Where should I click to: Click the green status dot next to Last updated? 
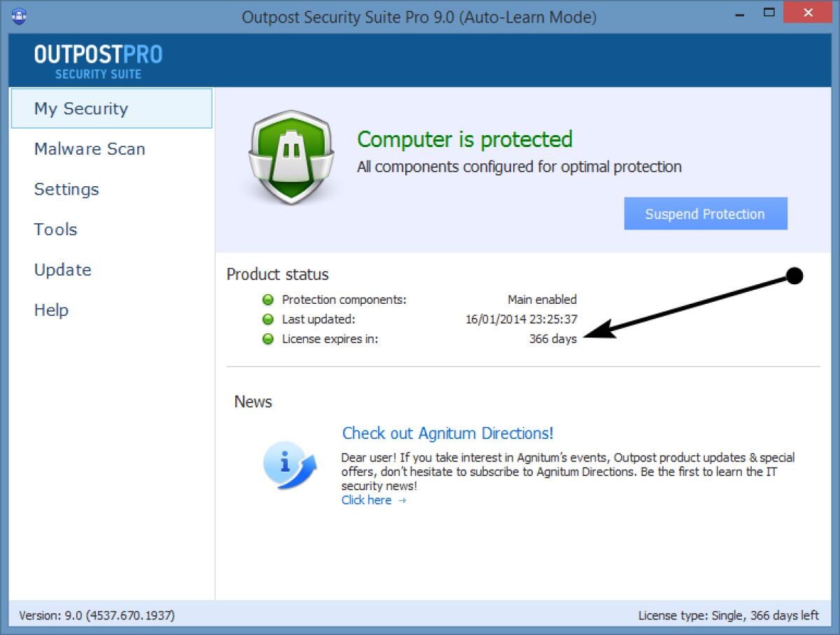[268, 319]
